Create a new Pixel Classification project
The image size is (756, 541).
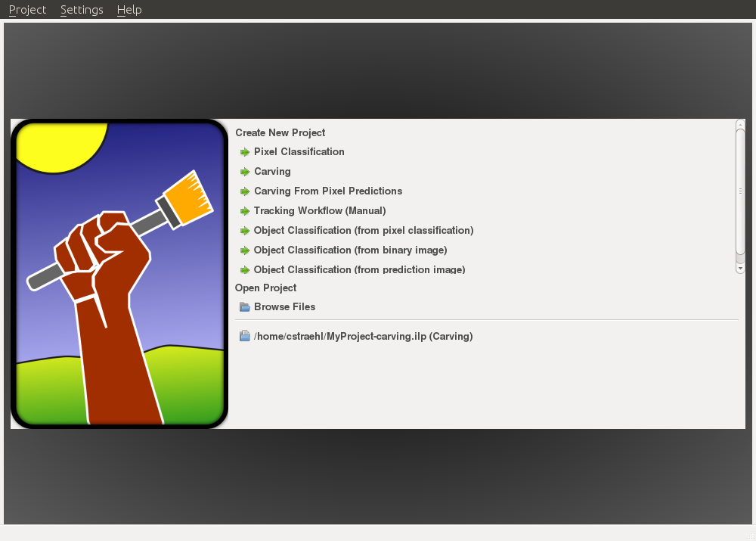[299, 151]
